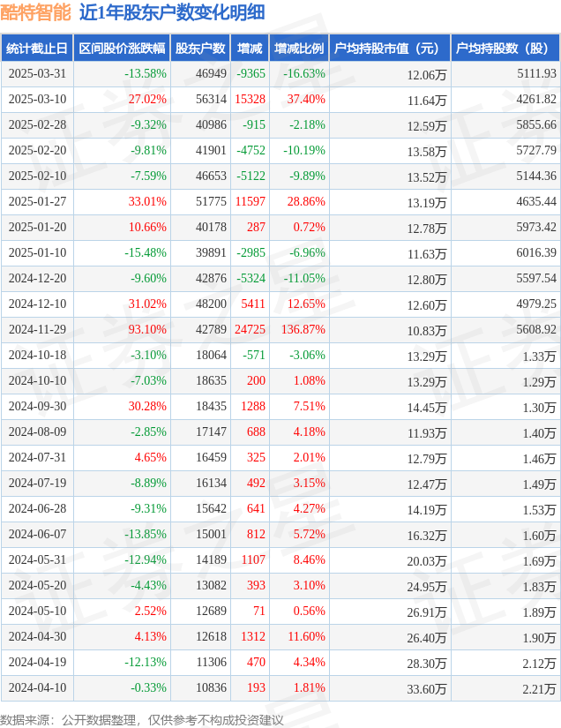Click the 股东户数 column header
This screenshot has height=728, width=561.
pyautogui.click(x=200, y=49)
